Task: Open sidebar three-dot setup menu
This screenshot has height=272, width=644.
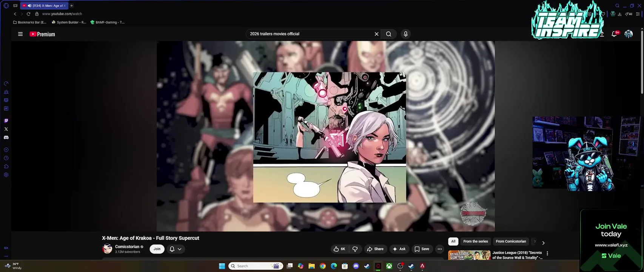Action: (x=6, y=256)
